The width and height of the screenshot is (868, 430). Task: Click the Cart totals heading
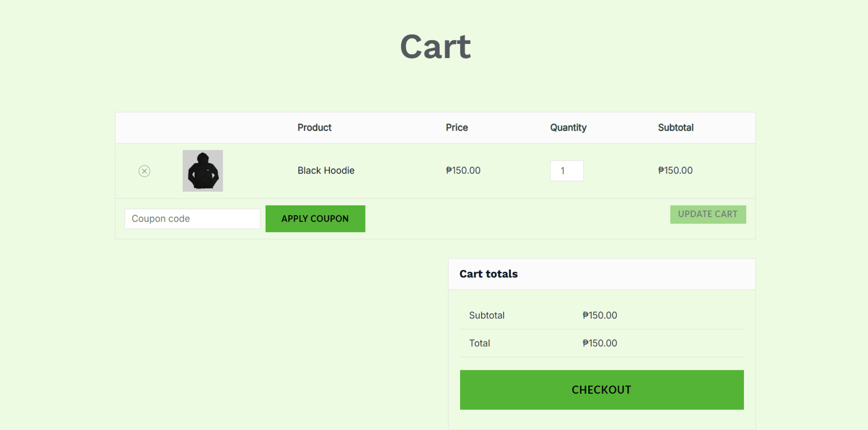[489, 274]
